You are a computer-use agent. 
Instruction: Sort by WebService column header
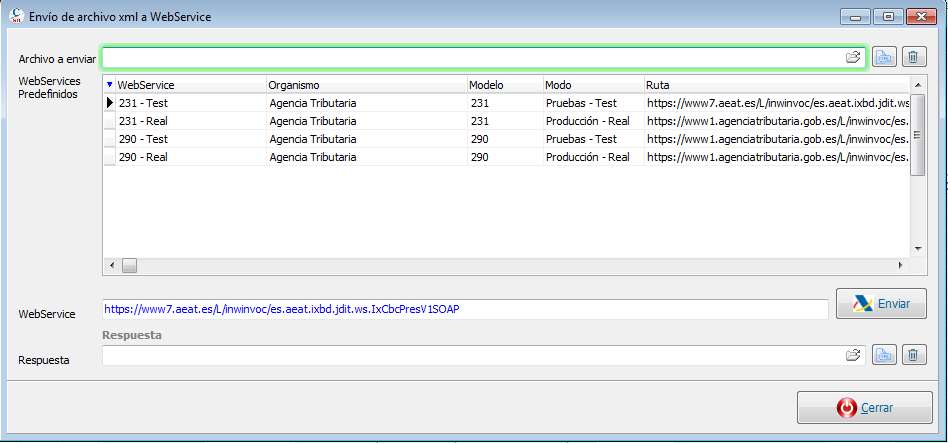coord(191,85)
